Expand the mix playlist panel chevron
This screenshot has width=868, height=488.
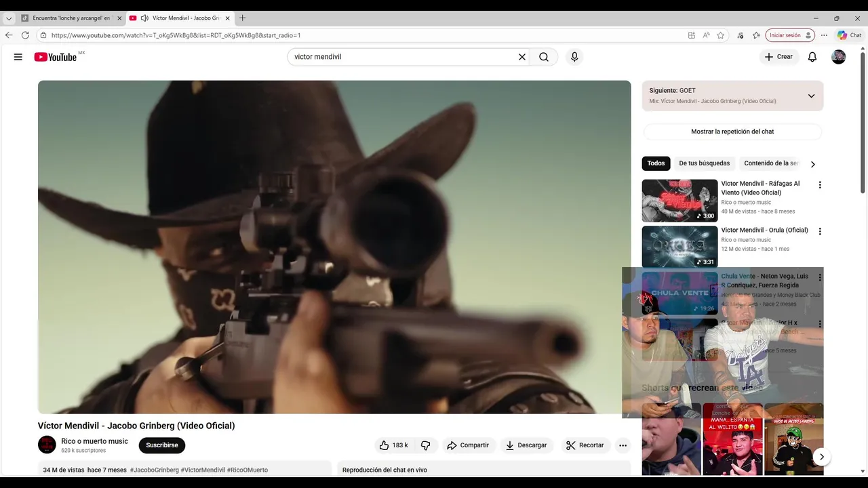811,96
